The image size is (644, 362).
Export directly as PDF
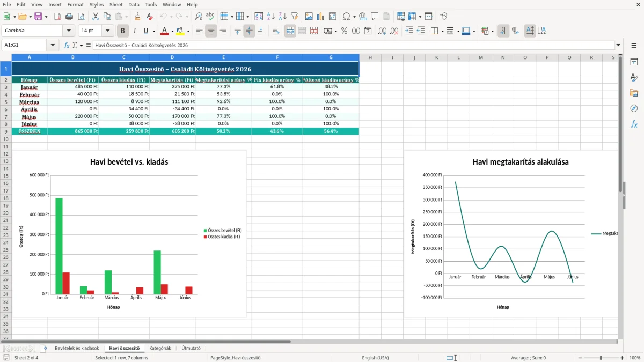coord(57,17)
